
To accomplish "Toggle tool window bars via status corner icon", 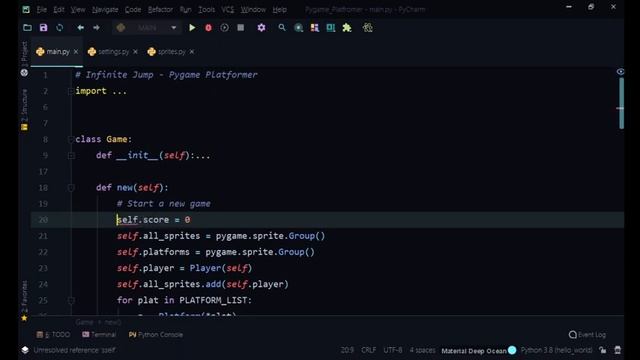I will tap(25, 350).
